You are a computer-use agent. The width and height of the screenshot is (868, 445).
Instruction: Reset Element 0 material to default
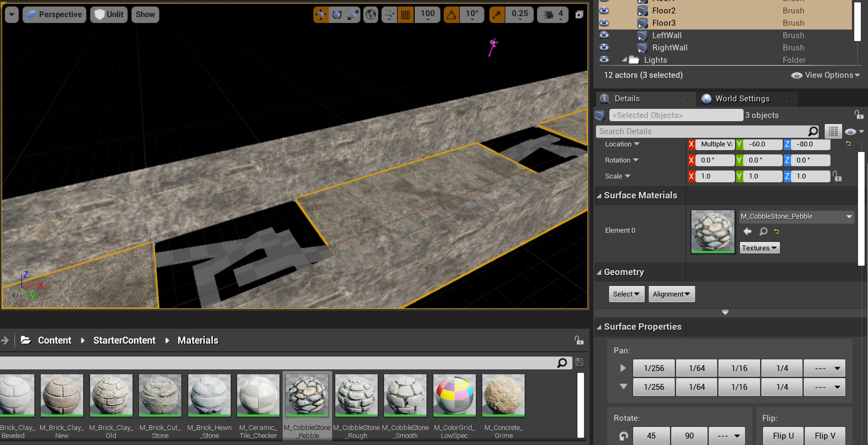776,232
